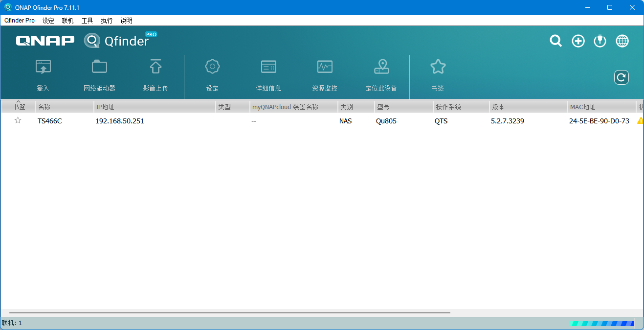Click the NAS category cell
644x330 pixels.
click(346, 121)
